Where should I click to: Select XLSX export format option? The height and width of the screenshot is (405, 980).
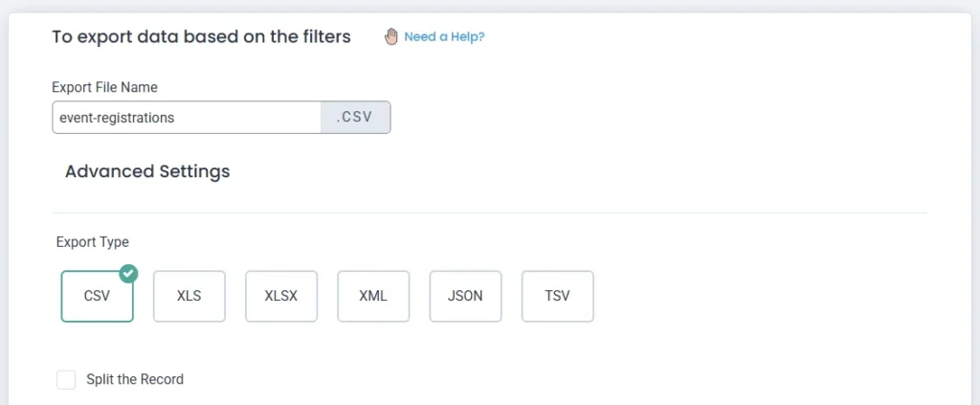(281, 296)
